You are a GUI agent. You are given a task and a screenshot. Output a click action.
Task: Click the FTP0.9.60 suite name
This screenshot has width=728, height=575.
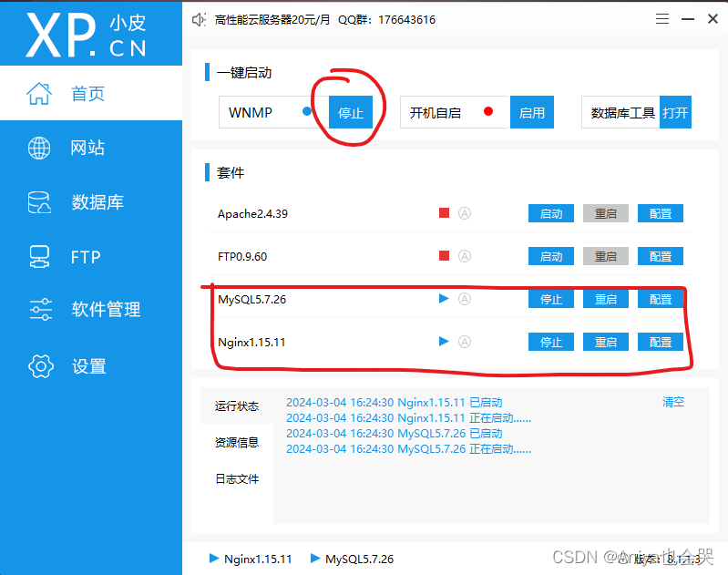242,256
